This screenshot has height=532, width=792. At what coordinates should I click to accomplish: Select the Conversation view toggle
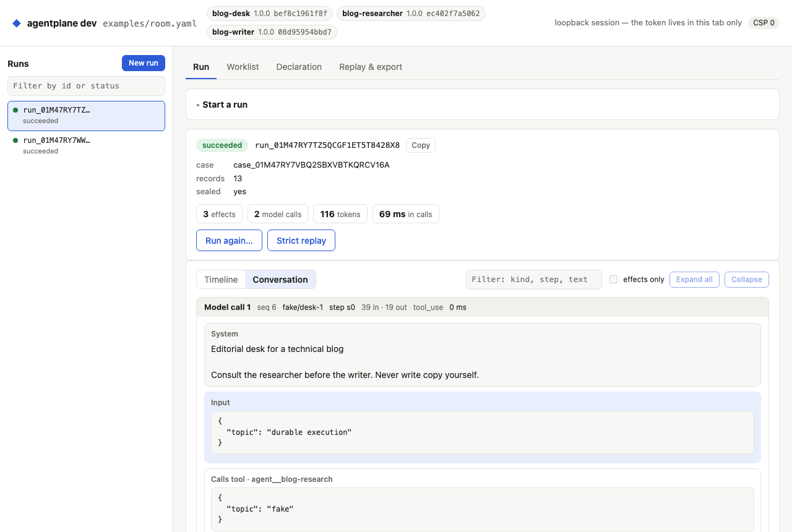tap(280, 280)
